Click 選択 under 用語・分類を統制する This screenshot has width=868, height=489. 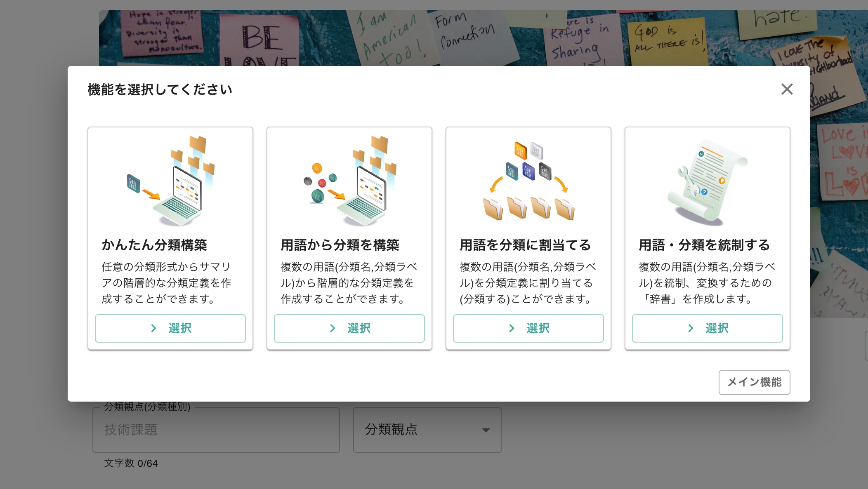click(x=707, y=328)
